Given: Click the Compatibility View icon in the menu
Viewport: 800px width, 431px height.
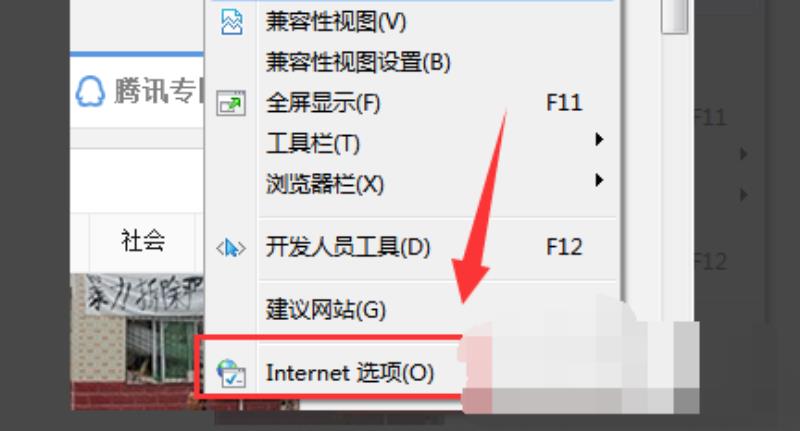Looking at the screenshot, I should click(231, 22).
